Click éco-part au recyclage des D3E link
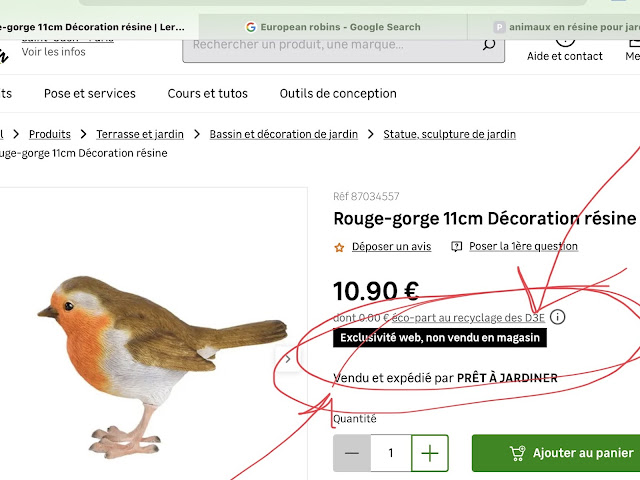The width and height of the screenshot is (640, 480). (468, 318)
